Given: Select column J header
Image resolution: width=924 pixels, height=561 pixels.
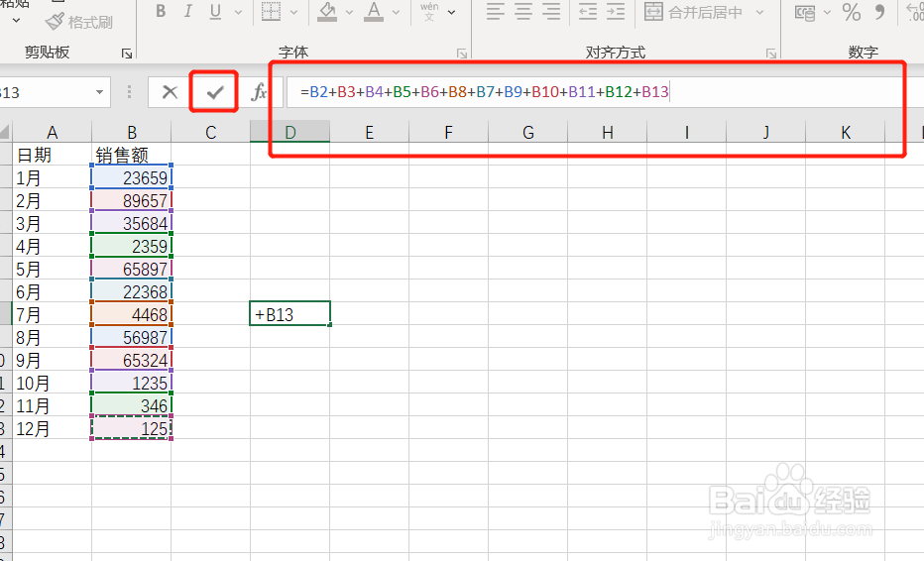Looking at the screenshot, I should click(x=765, y=132).
